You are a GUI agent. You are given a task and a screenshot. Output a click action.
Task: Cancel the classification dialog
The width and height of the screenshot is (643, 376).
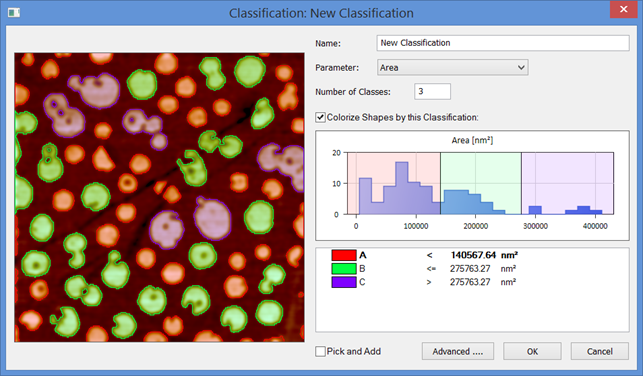click(600, 351)
